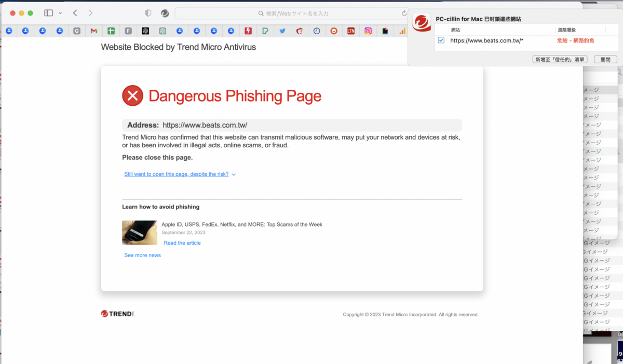Image resolution: width=623 pixels, height=364 pixels.
Task: Toggle the Safari sidebar button
Action: tap(49, 13)
